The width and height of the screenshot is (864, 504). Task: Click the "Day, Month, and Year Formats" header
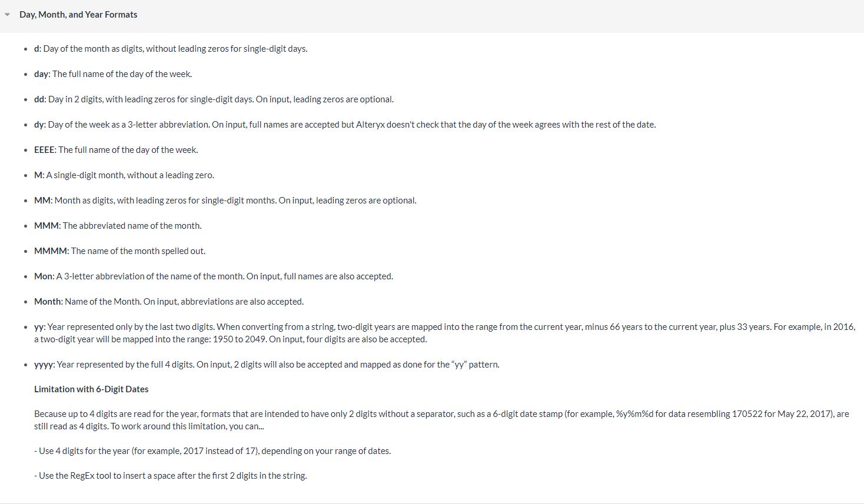[x=78, y=15]
